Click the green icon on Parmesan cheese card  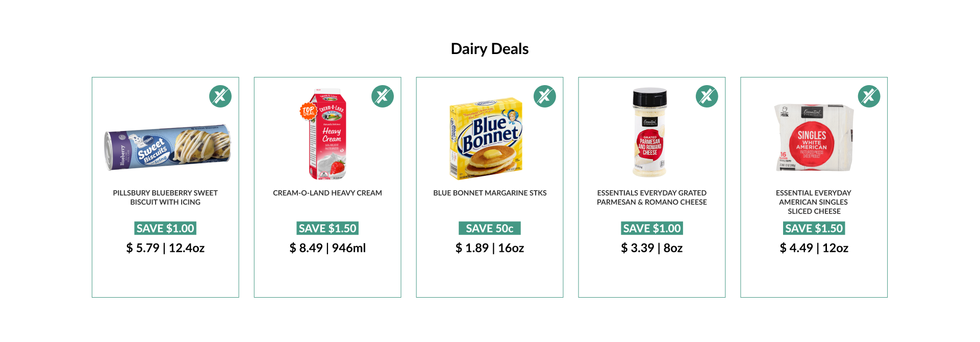pyautogui.click(x=707, y=96)
